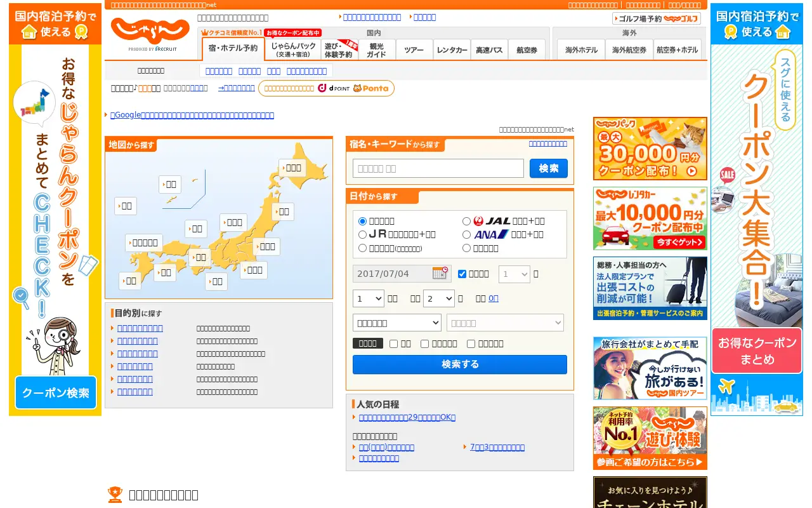Open the 出張コスト corporate plan banner
This screenshot has height=508, width=812.
[x=650, y=288]
